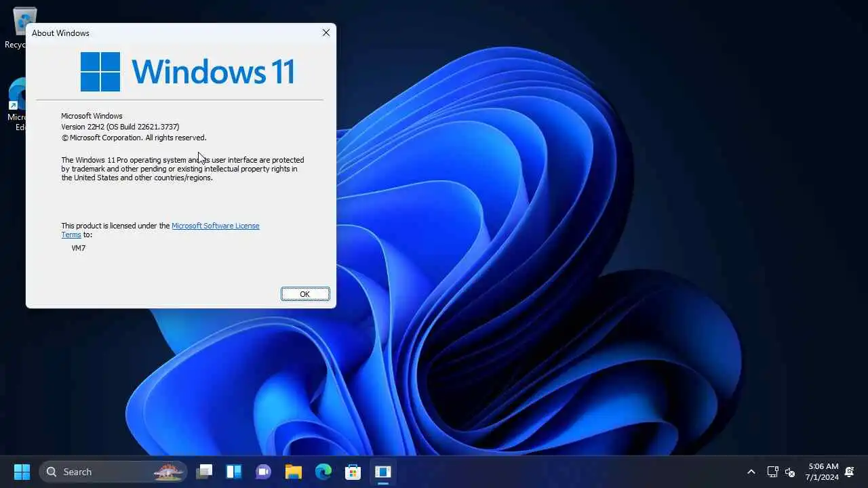Click the 'Version 22H2 (OS Build 22621.3737)' text

click(120, 127)
